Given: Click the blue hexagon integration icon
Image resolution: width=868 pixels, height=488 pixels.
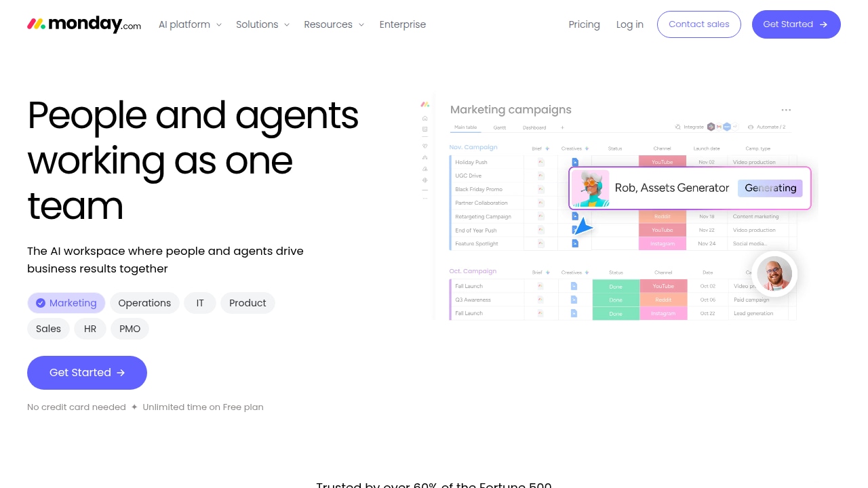Looking at the screenshot, I should pyautogui.click(x=727, y=127).
